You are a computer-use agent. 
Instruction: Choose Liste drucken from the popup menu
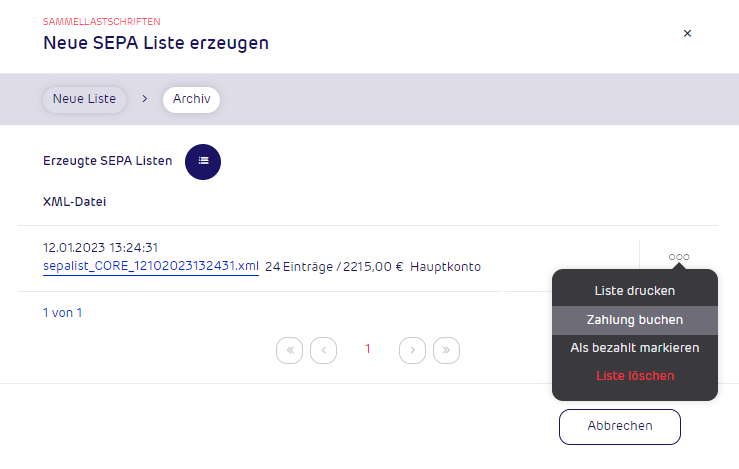pyautogui.click(x=635, y=291)
